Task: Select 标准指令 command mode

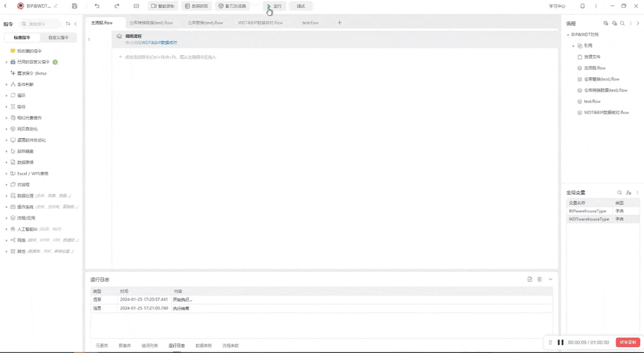Action: 22,38
